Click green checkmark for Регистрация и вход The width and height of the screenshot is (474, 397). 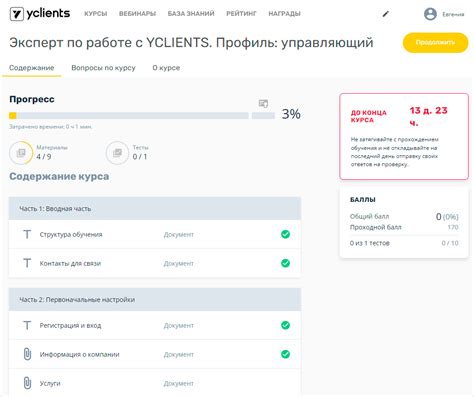(285, 325)
